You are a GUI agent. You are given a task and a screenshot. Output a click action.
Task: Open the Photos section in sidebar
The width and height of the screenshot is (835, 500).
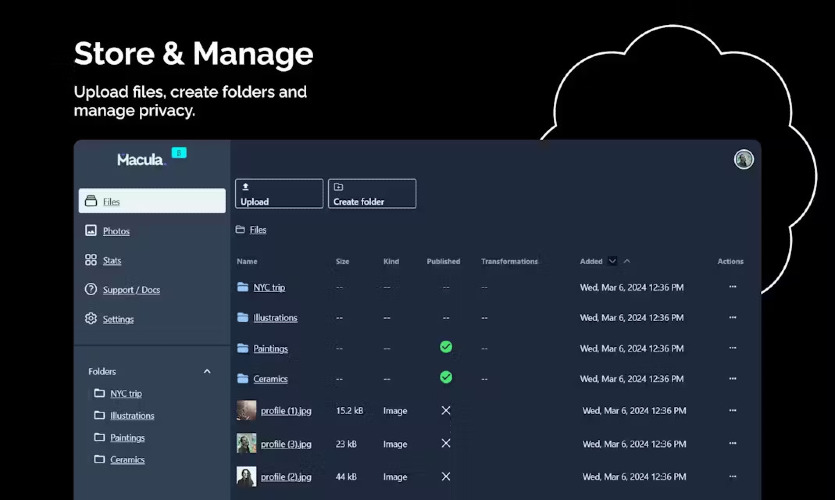pyautogui.click(x=116, y=231)
